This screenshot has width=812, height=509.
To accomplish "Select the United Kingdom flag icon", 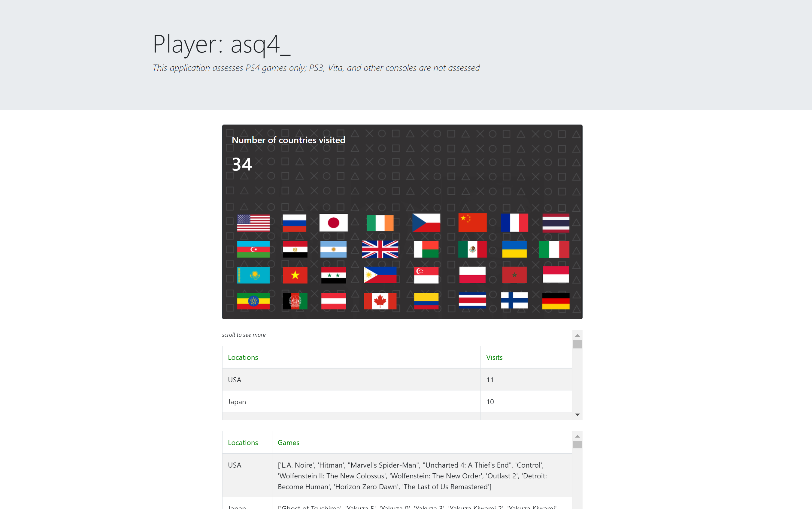I will pyautogui.click(x=380, y=249).
